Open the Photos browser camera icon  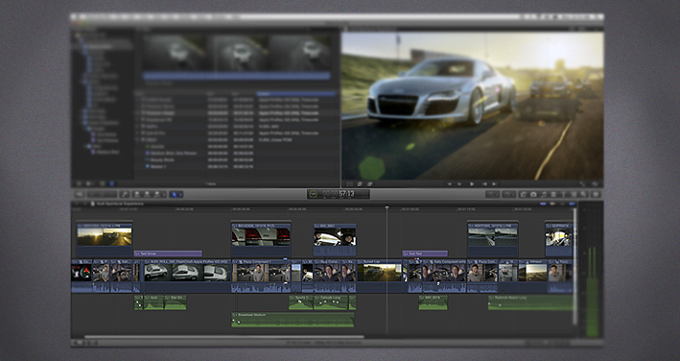click(x=533, y=194)
